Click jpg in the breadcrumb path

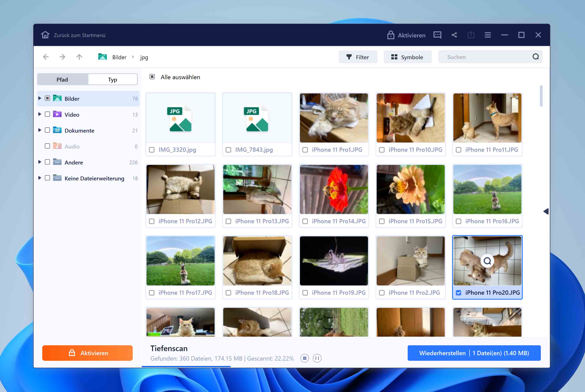click(x=144, y=57)
